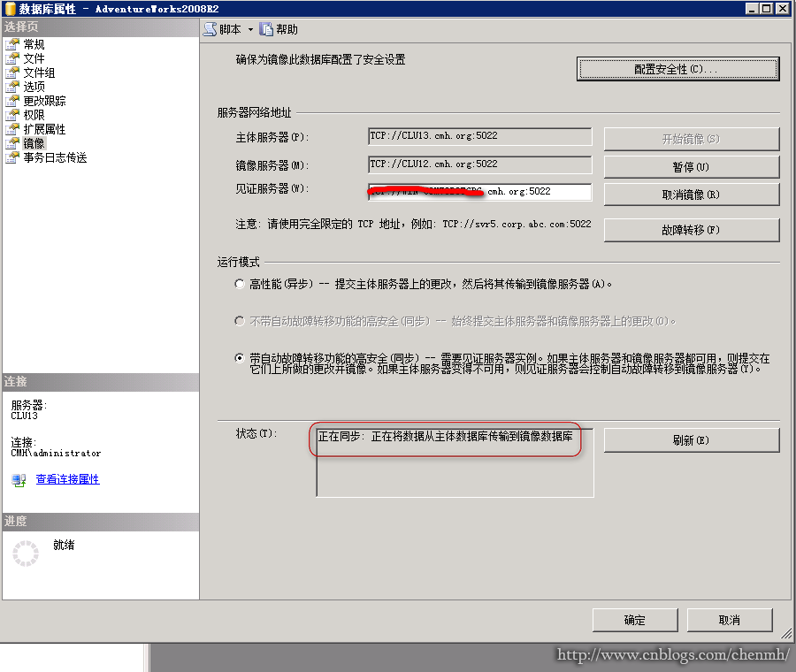Click the 见证服务器 address input field
Image resolution: width=796 pixels, height=672 pixels.
pyautogui.click(x=479, y=192)
